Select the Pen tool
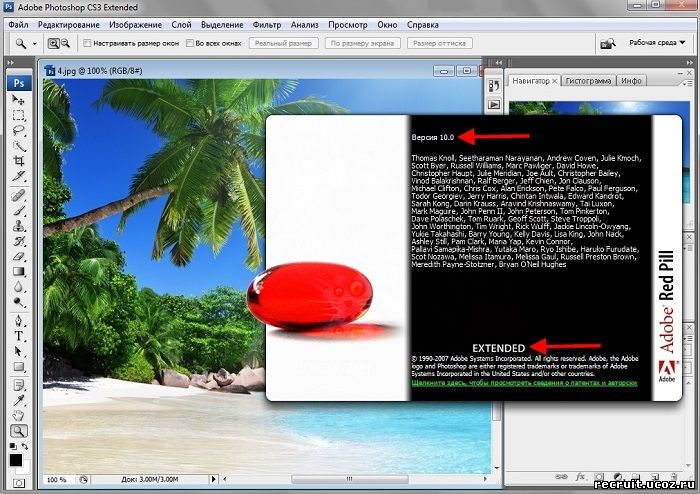700x494 pixels. pyautogui.click(x=18, y=320)
